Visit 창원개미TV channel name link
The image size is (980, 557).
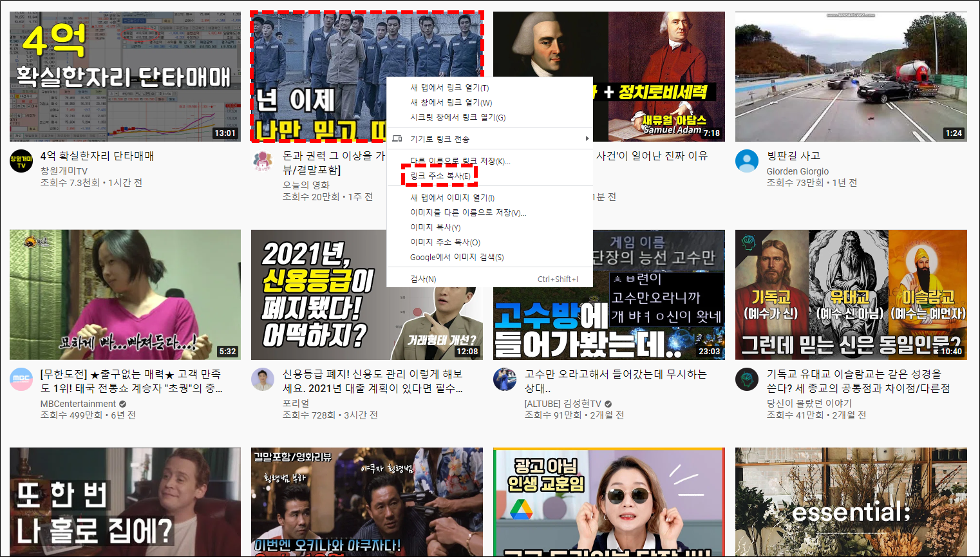tap(64, 171)
